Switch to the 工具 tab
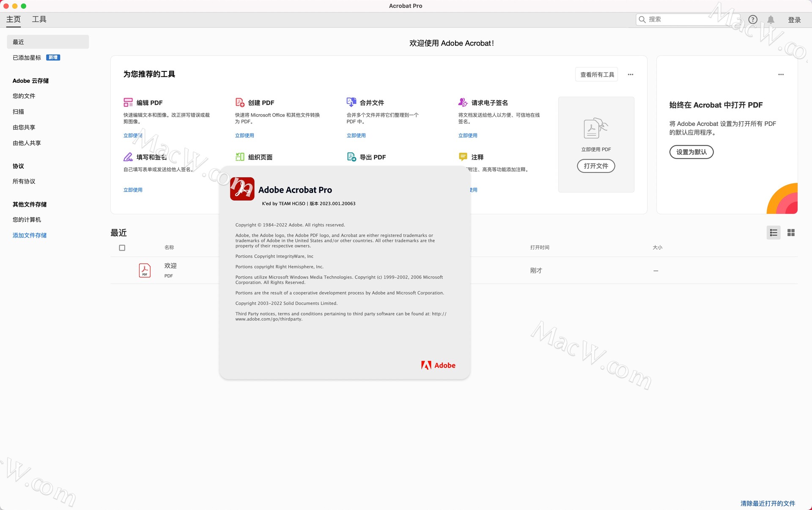 (39, 19)
